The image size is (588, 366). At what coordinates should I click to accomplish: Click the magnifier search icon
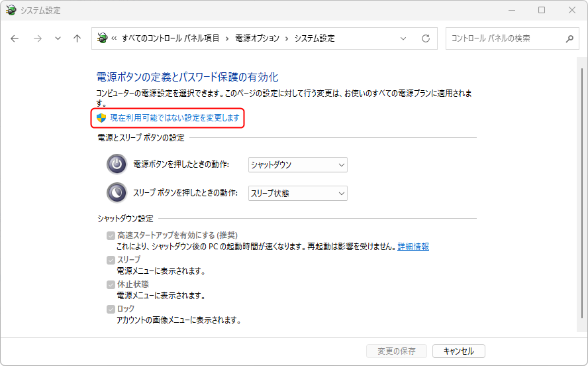569,38
